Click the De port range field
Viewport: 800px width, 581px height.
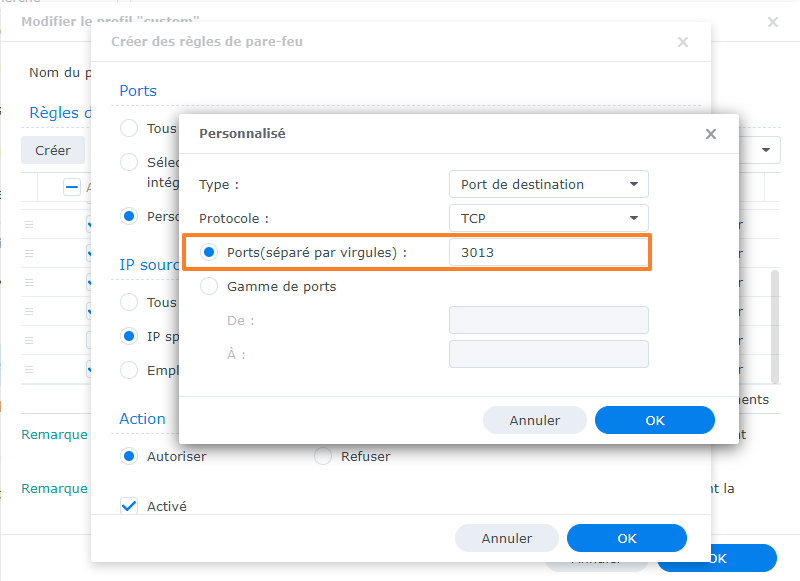[548, 320]
